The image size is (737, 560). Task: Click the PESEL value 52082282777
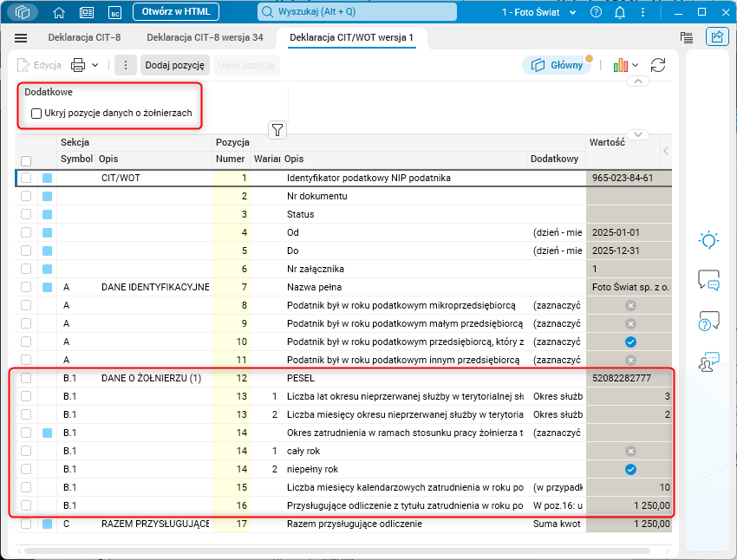622,378
